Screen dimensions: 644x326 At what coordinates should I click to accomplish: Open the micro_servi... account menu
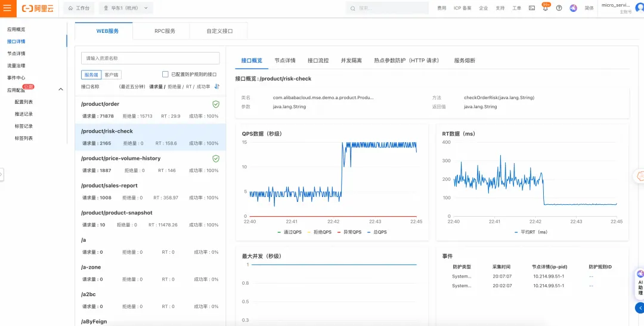pyautogui.click(x=621, y=8)
